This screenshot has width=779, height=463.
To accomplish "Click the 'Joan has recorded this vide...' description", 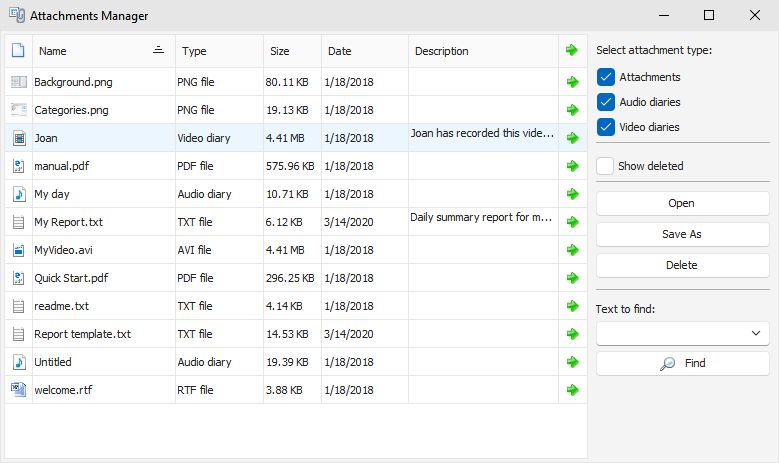I will [482, 133].
